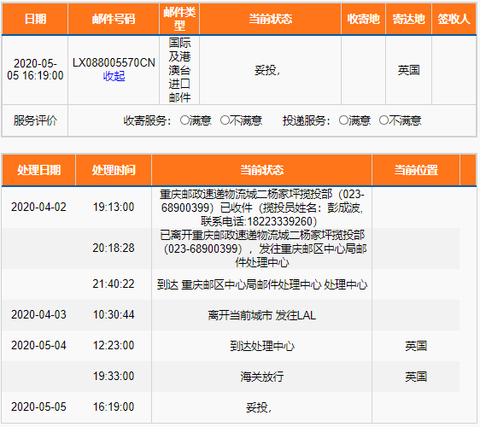Click the 日期 column header

pyautogui.click(x=35, y=19)
